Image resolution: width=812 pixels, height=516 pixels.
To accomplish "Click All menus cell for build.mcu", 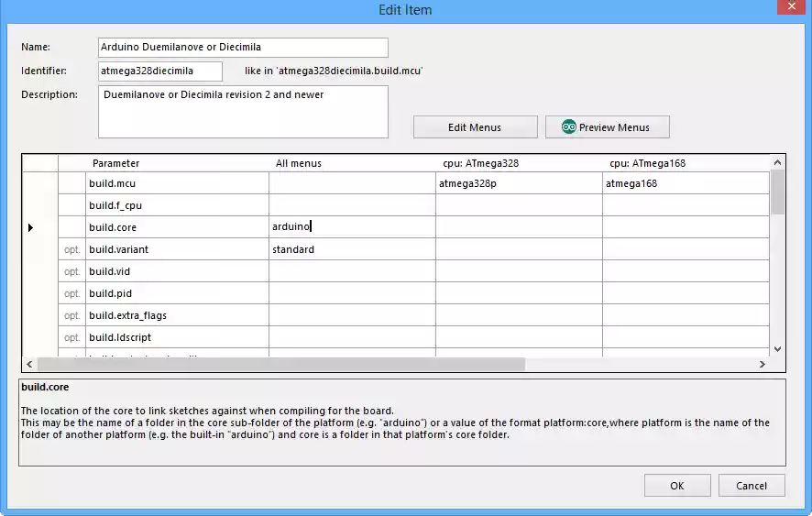I will [352, 183].
